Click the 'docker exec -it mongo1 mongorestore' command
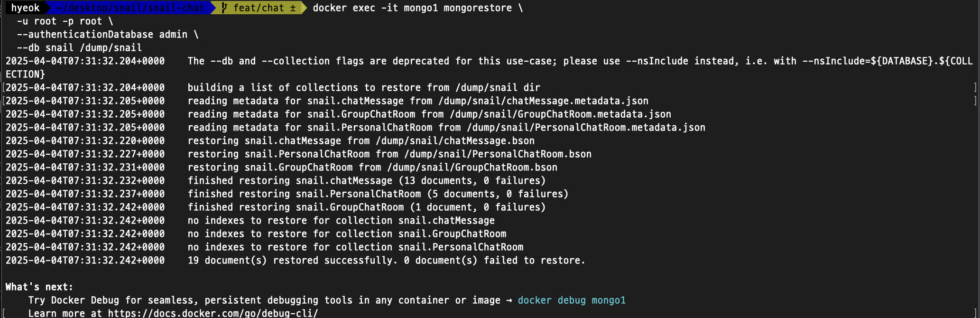 point(412,8)
